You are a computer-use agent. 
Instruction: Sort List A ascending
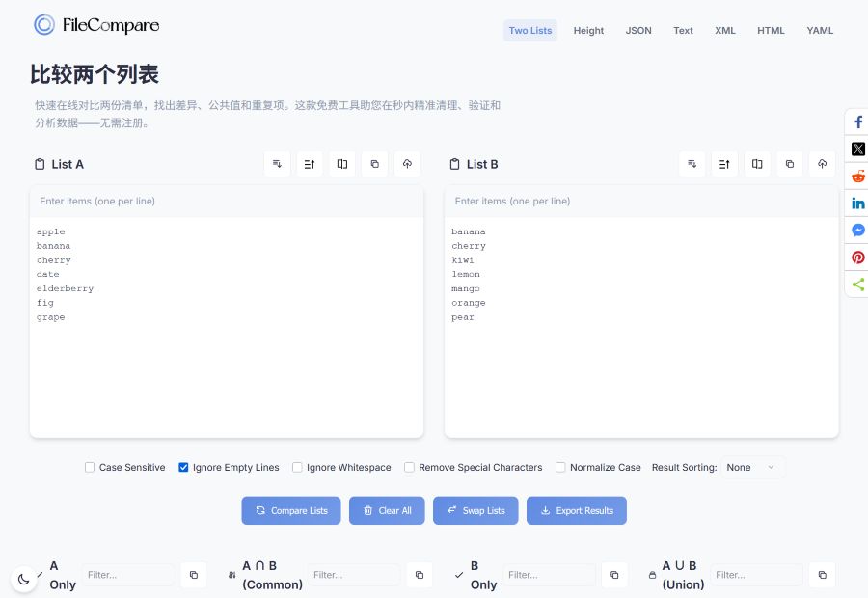tap(310, 164)
